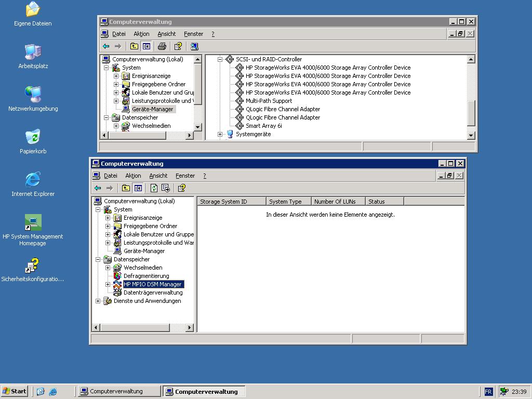532x399 pixels.
Task: Click the System Type column header
Action: [289, 202]
